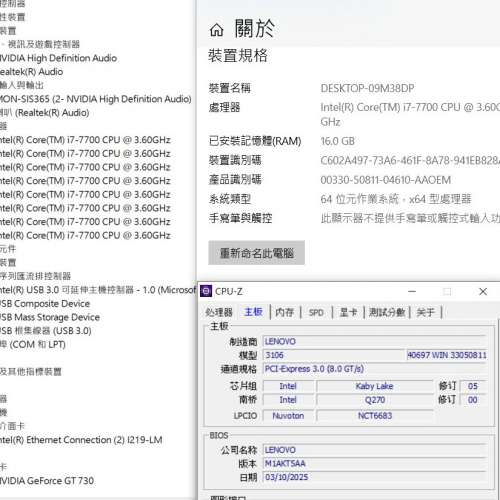
Task: Open the 关于 tab in CPU-Z
Action: [426, 312]
